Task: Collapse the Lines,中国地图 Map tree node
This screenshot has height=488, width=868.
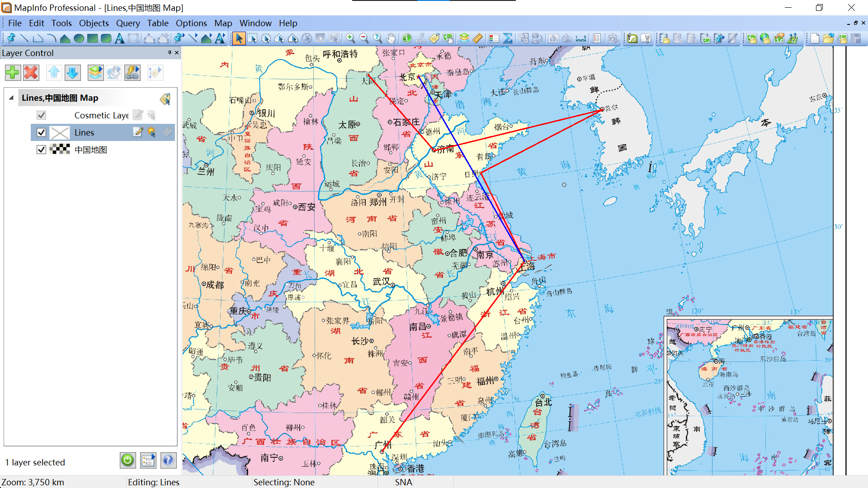Action: (x=11, y=98)
